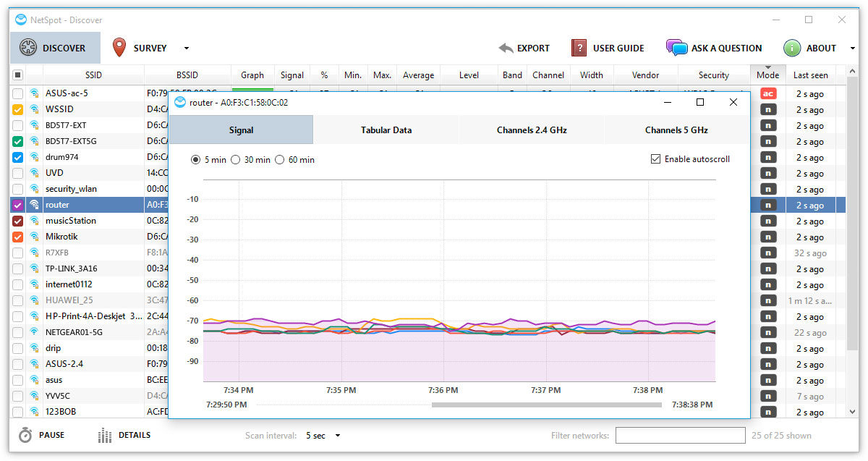Click the Wi-Fi icon beside UVD

click(34, 173)
